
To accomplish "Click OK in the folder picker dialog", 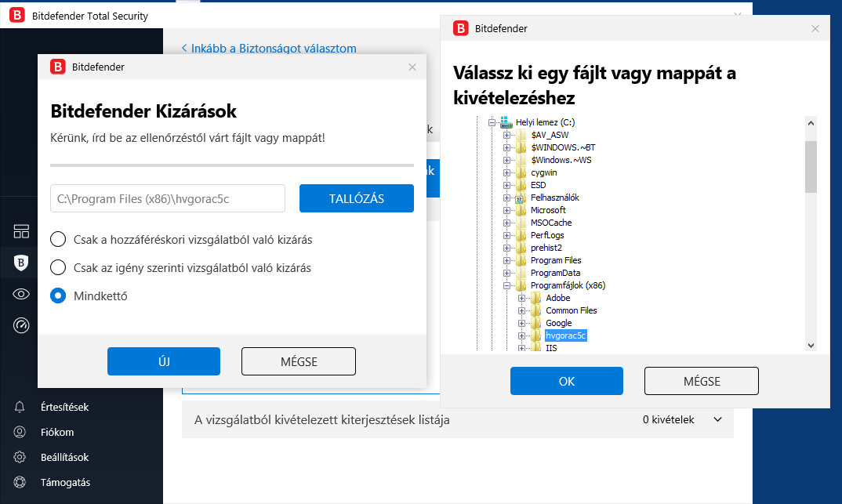I will click(567, 381).
